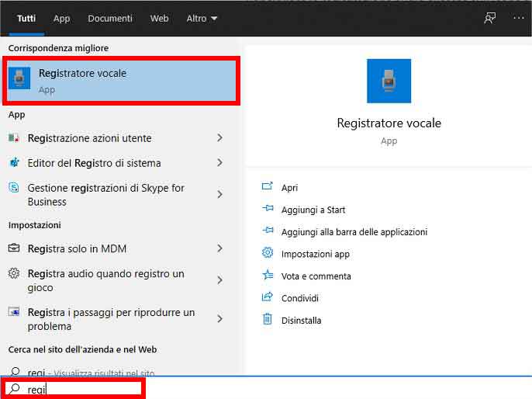Screen dimensions: 532x399
Task: Click the share icon beside Condividi
Action: point(268,297)
